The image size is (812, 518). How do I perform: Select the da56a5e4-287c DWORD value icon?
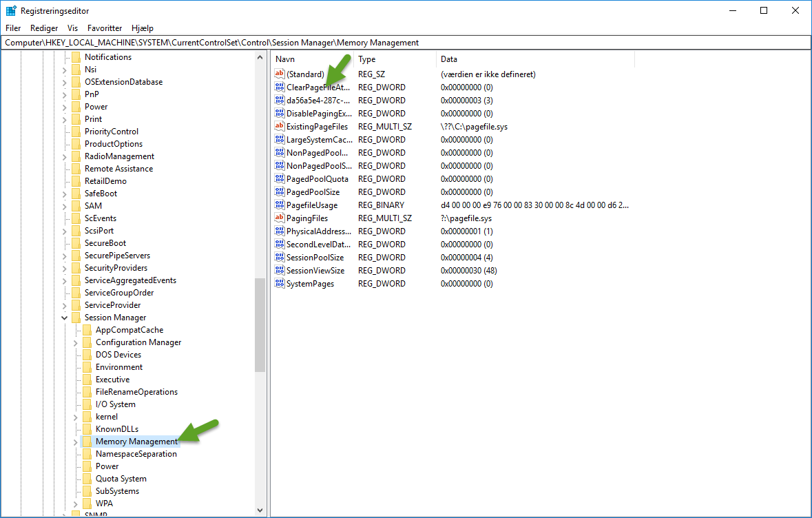click(280, 100)
